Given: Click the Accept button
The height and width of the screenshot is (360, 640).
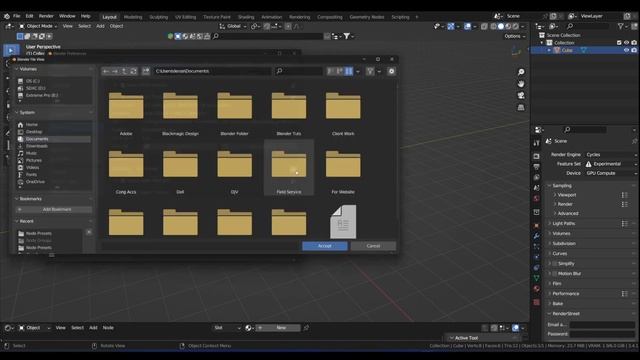Looking at the screenshot, I should coord(325,246).
